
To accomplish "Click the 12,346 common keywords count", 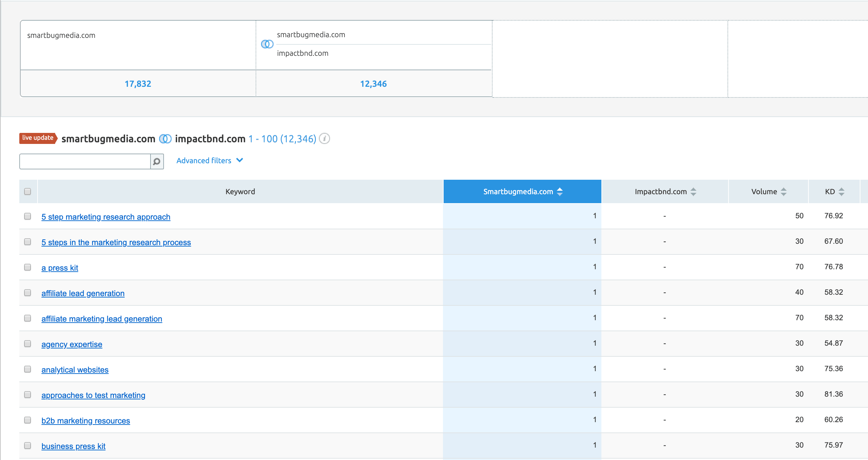I will click(373, 84).
